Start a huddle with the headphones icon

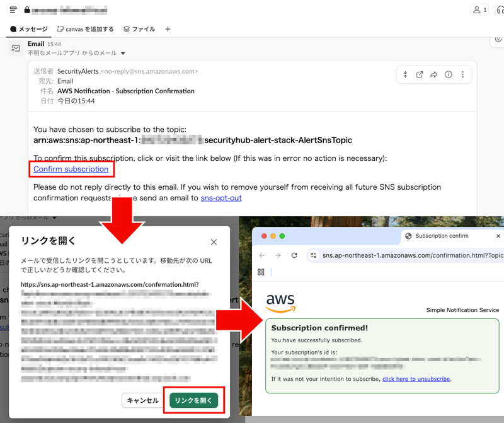pyautogui.click(x=500, y=10)
